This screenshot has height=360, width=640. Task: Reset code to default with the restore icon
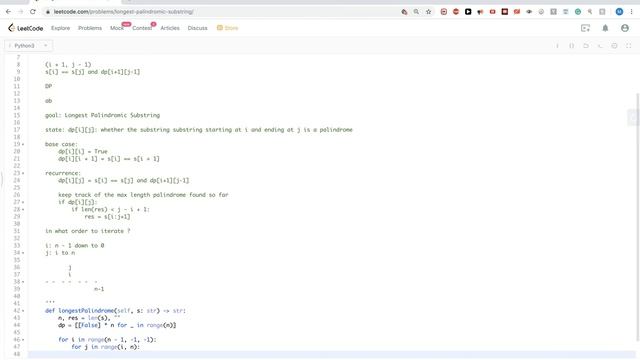(586, 46)
